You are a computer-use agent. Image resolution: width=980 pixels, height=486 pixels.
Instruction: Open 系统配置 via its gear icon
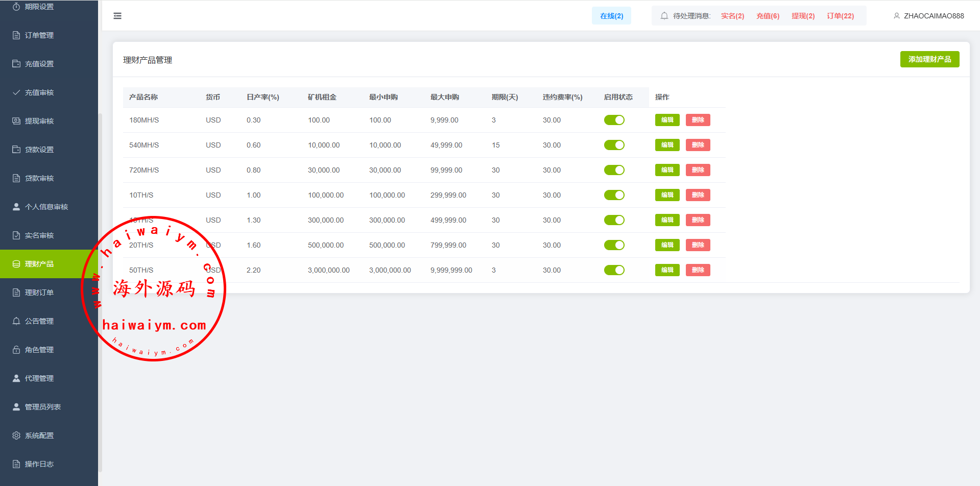tap(16, 435)
